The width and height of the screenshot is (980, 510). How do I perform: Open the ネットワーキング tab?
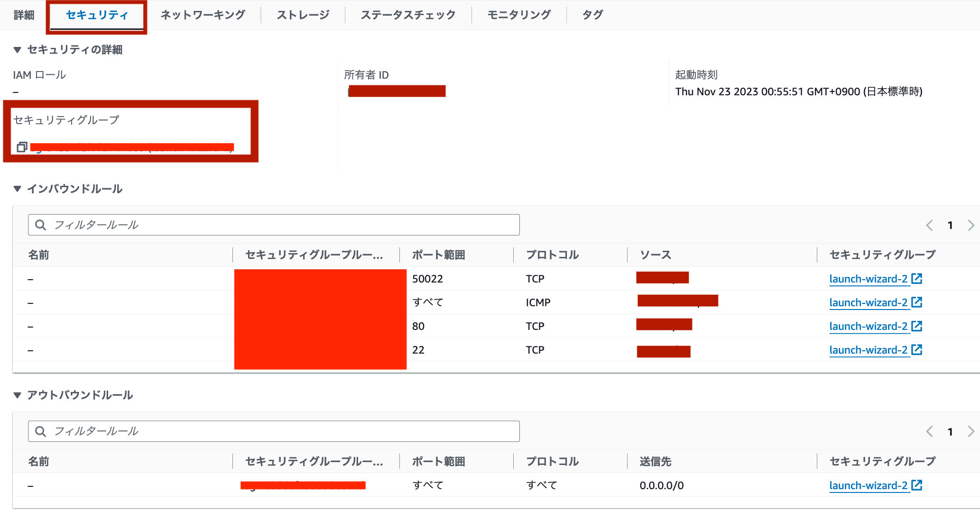(203, 15)
